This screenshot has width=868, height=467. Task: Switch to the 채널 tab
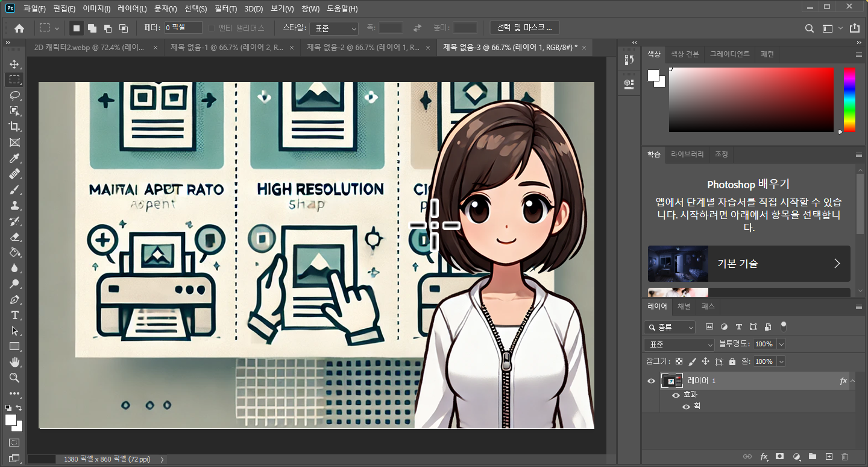tap(684, 307)
